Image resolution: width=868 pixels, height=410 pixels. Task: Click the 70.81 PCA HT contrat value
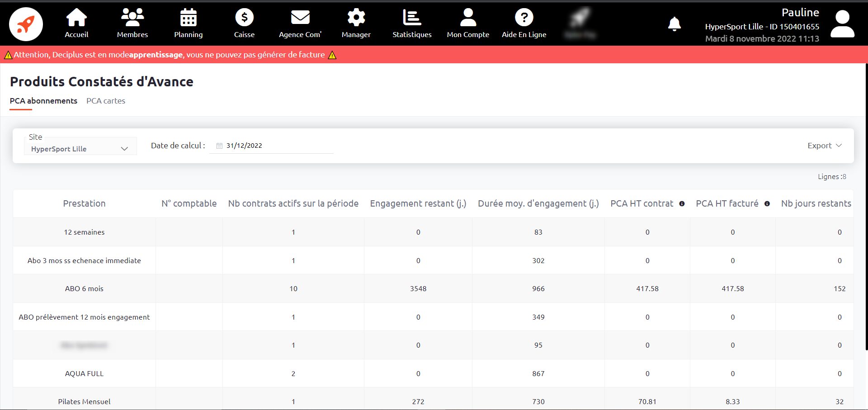pyautogui.click(x=647, y=401)
